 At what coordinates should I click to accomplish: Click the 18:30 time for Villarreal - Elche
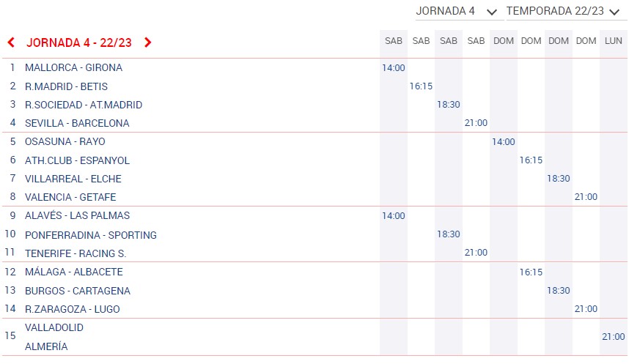559,179
